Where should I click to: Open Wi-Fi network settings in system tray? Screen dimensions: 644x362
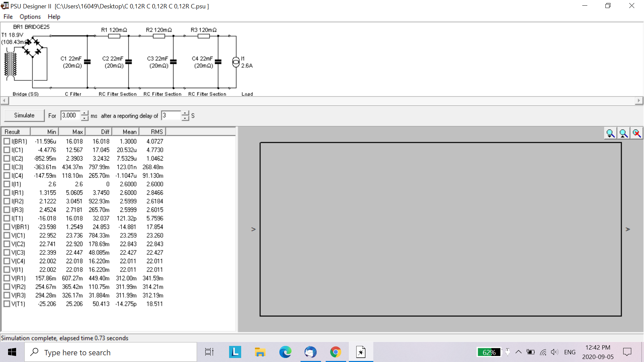pos(543,352)
